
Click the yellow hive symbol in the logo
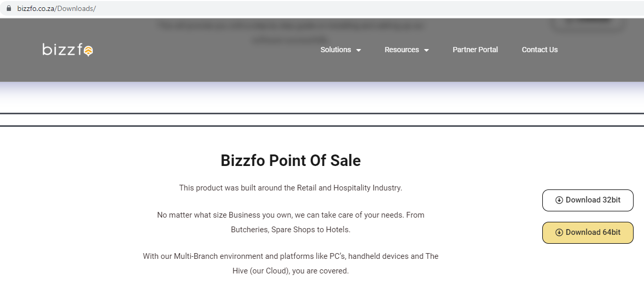89,50
